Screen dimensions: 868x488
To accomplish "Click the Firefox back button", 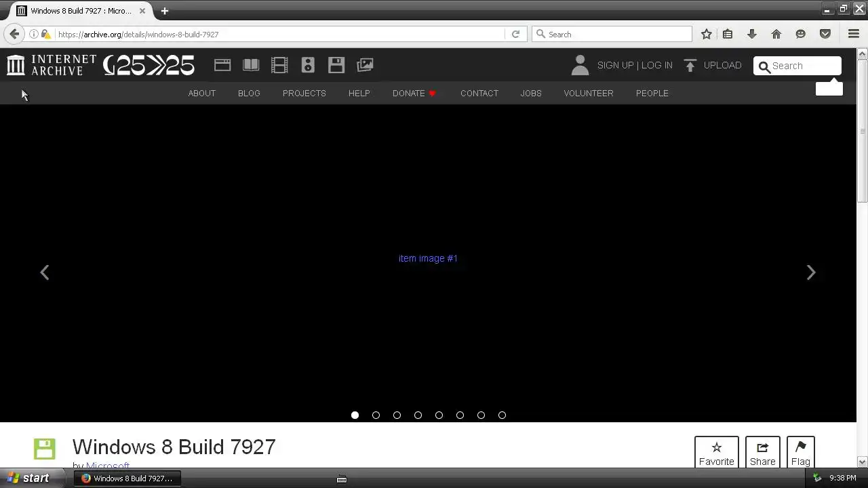I will (14, 34).
